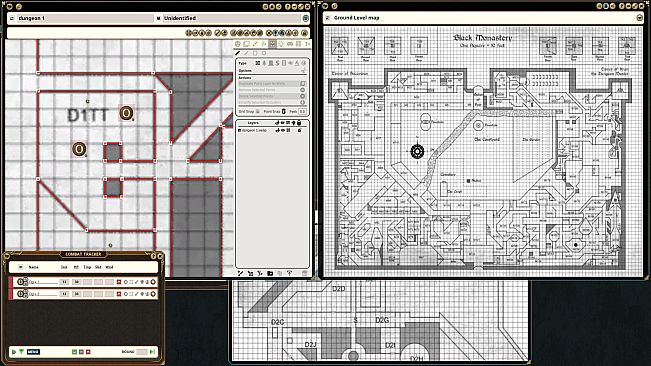Click the Unidentified name field

(232, 18)
